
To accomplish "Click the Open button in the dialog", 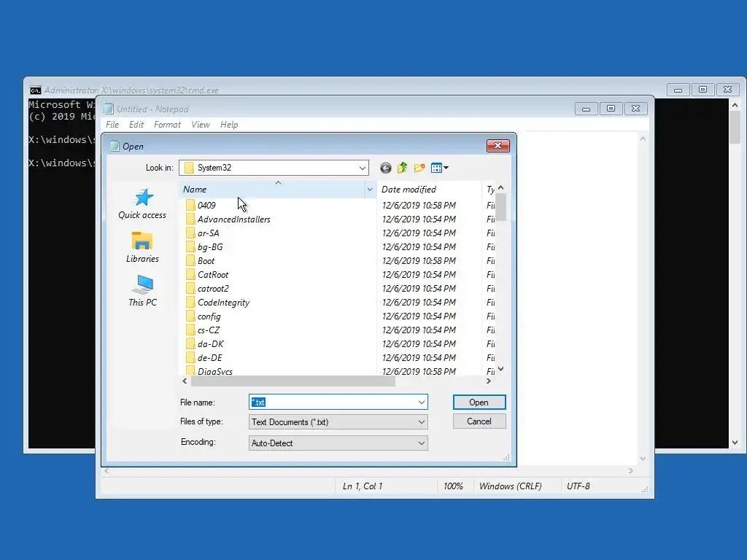I will coord(479,402).
